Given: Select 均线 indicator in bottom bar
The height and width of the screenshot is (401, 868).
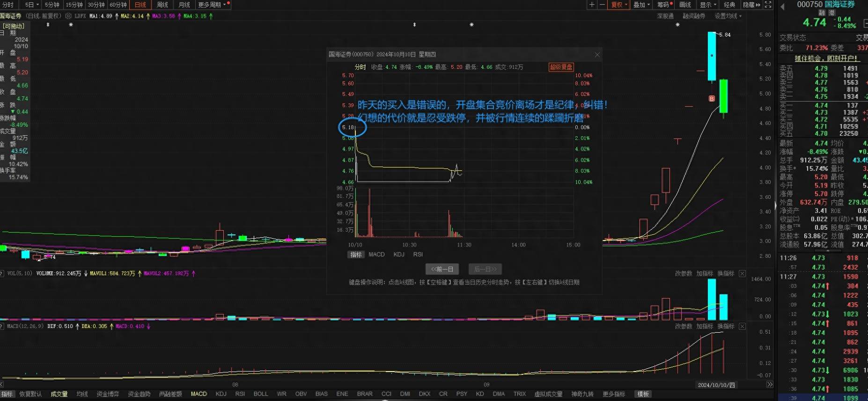Looking at the screenshot, I should click(82, 394).
